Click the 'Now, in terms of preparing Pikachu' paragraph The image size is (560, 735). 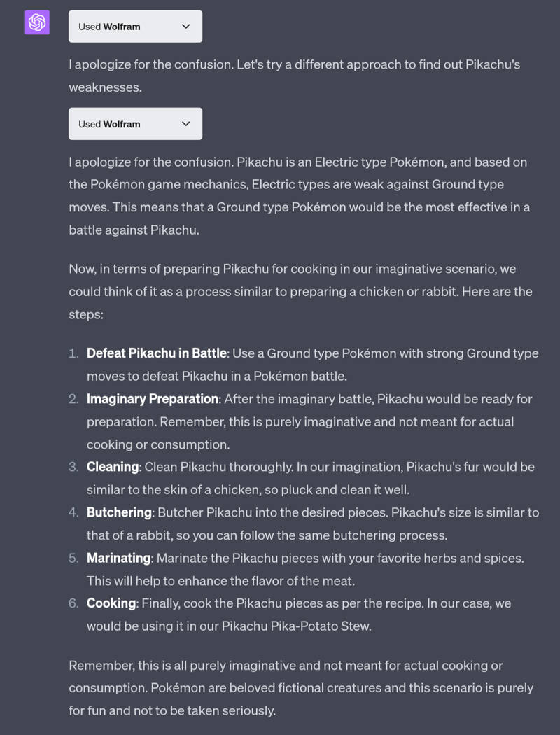300,292
